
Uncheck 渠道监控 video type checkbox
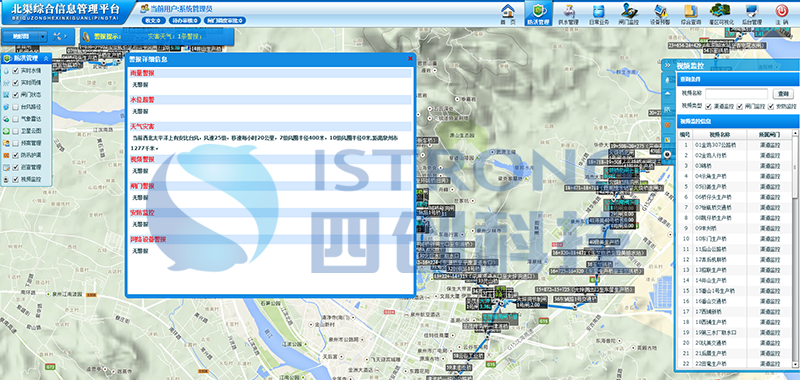708,106
